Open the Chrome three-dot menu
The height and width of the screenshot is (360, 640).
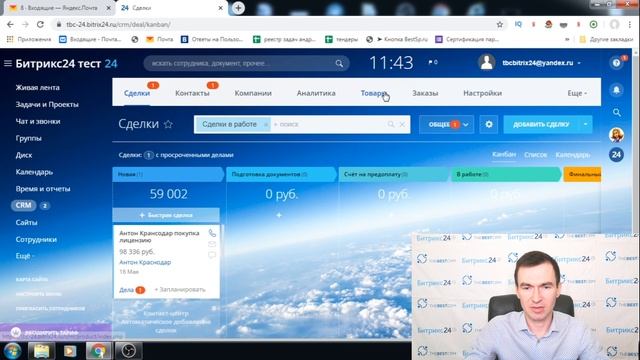click(x=630, y=24)
